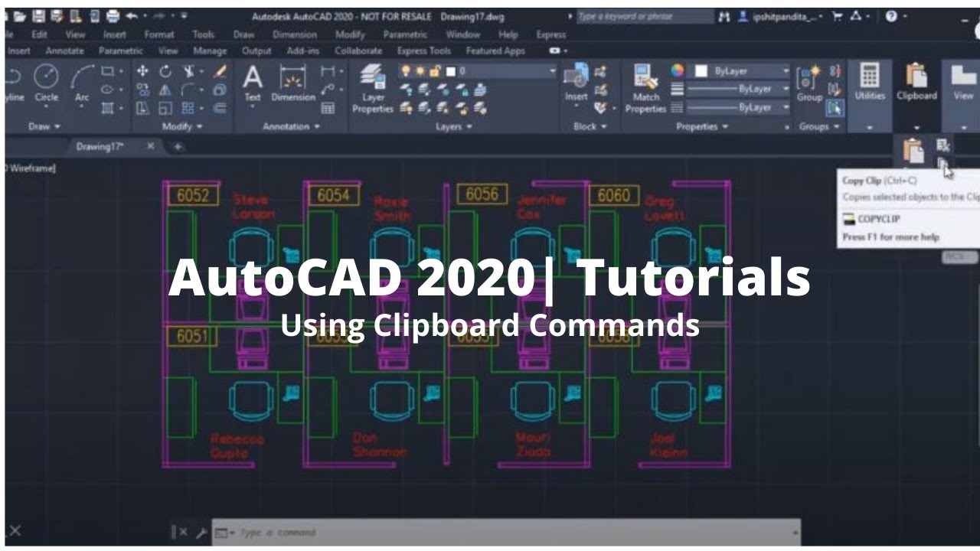The height and width of the screenshot is (551, 980).
Task: Open the Autodesk App Store cart icon
Action: [837, 16]
